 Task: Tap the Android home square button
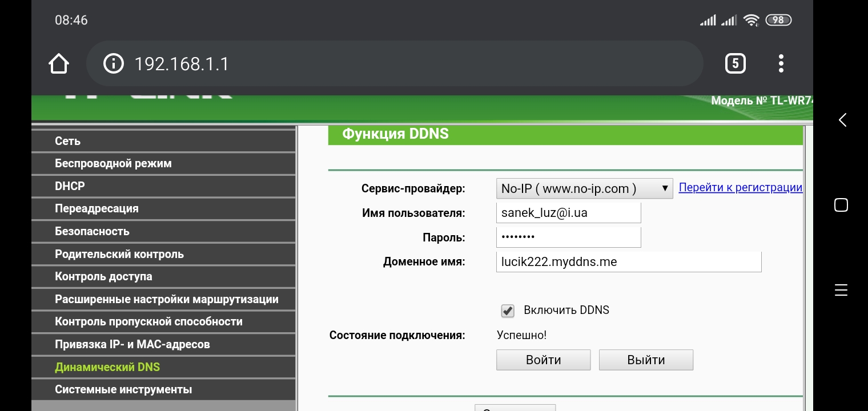(x=841, y=205)
